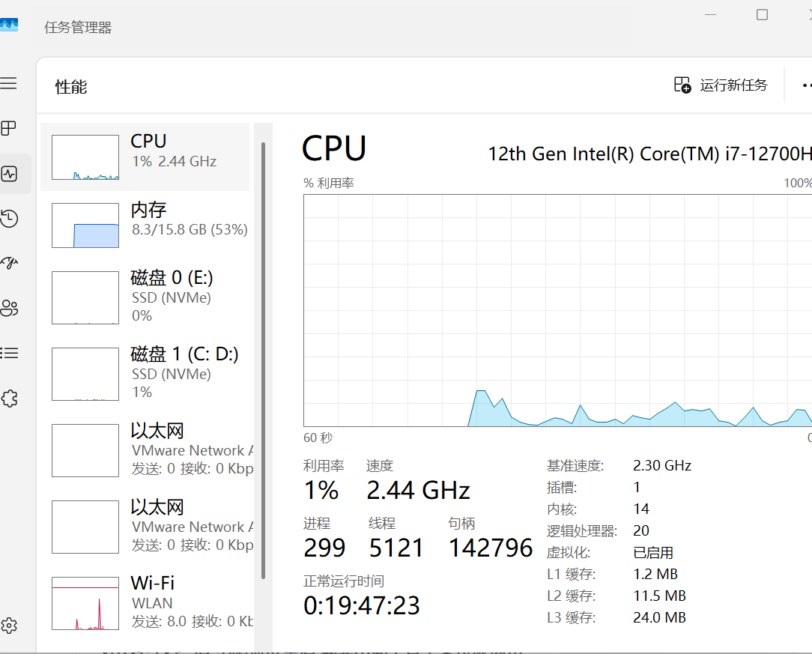Select Disk 1 (C: D:) resource entry
This screenshot has height=654, width=812.
145,373
